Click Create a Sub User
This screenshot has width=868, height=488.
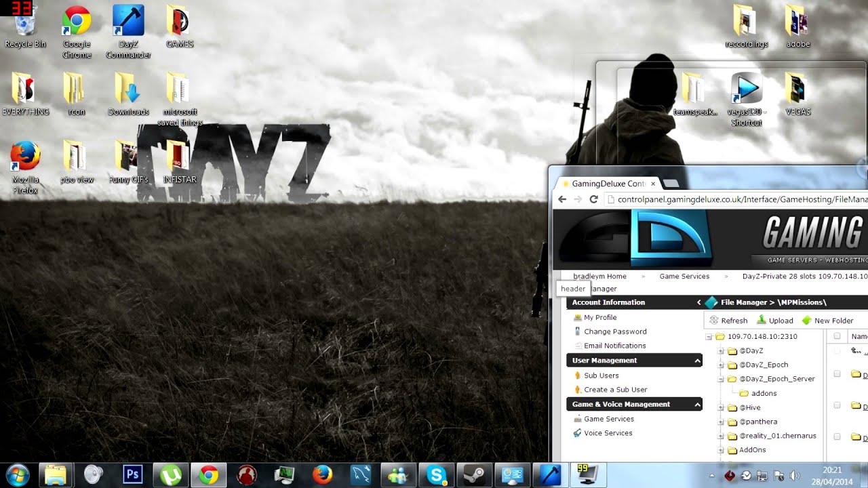pos(615,390)
